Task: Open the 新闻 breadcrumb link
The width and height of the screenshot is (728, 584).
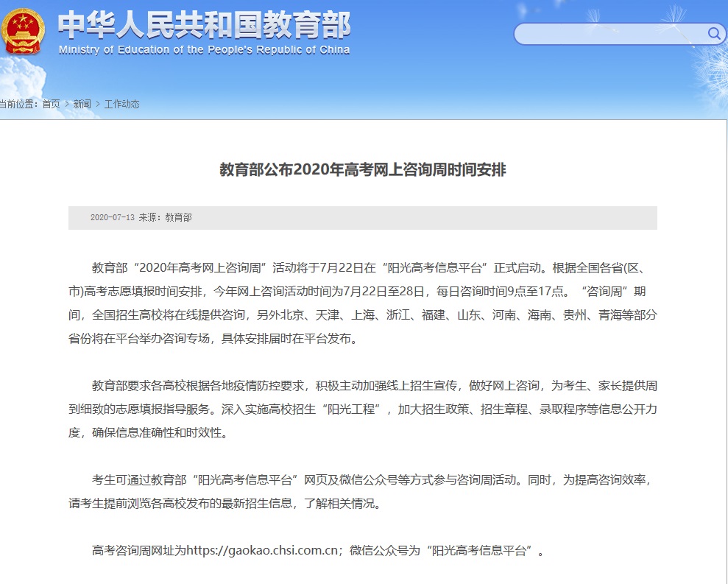Action: [x=82, y=104]
